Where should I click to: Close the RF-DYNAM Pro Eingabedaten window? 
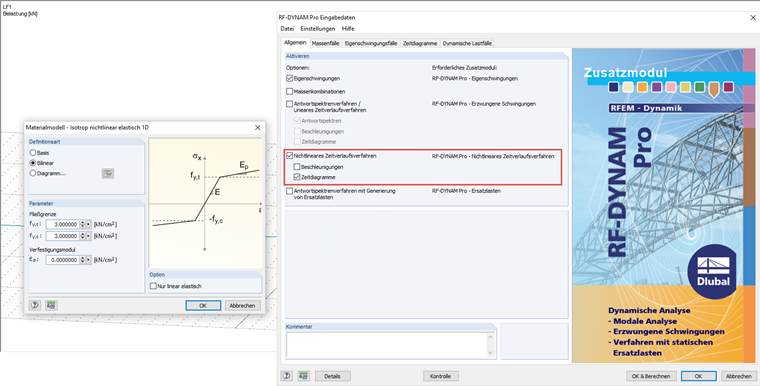pyautogui.click(x=753, y=17)
